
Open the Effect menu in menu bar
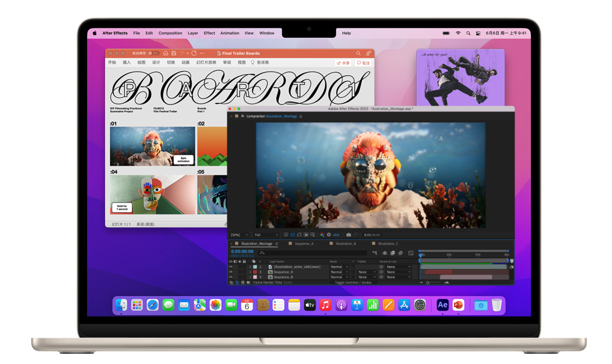[209, 33]
